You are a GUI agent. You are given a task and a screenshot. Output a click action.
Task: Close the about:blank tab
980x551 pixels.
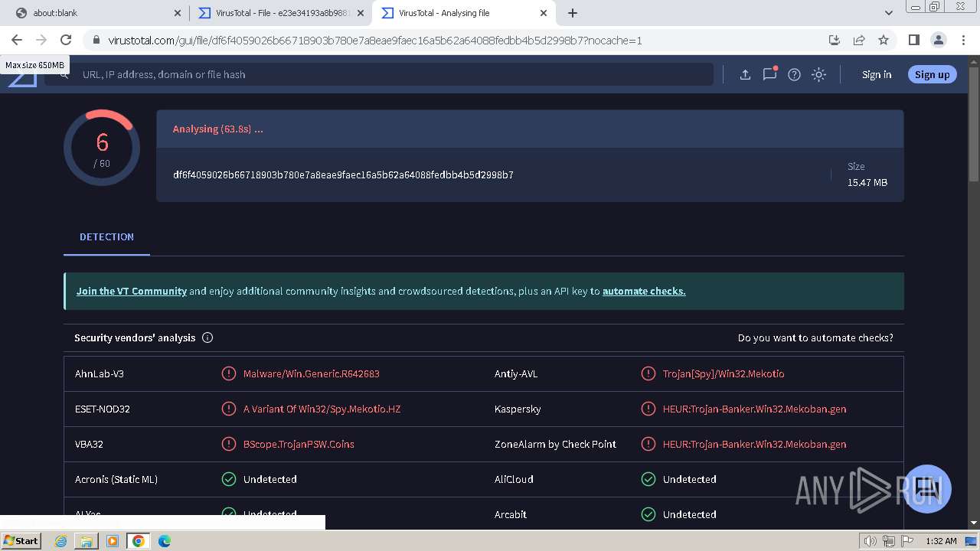(178, 13)
